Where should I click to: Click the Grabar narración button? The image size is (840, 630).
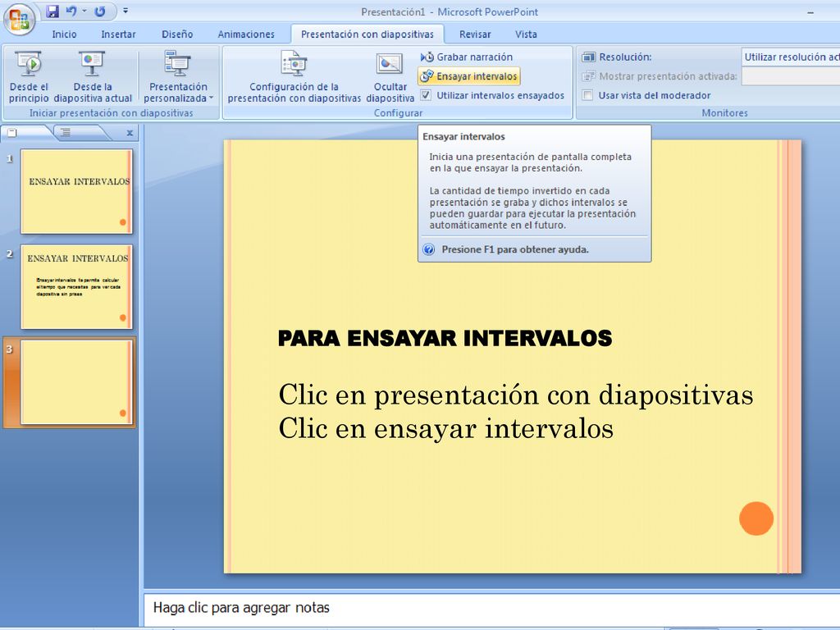pyautogui.click(x=467, y=57)
